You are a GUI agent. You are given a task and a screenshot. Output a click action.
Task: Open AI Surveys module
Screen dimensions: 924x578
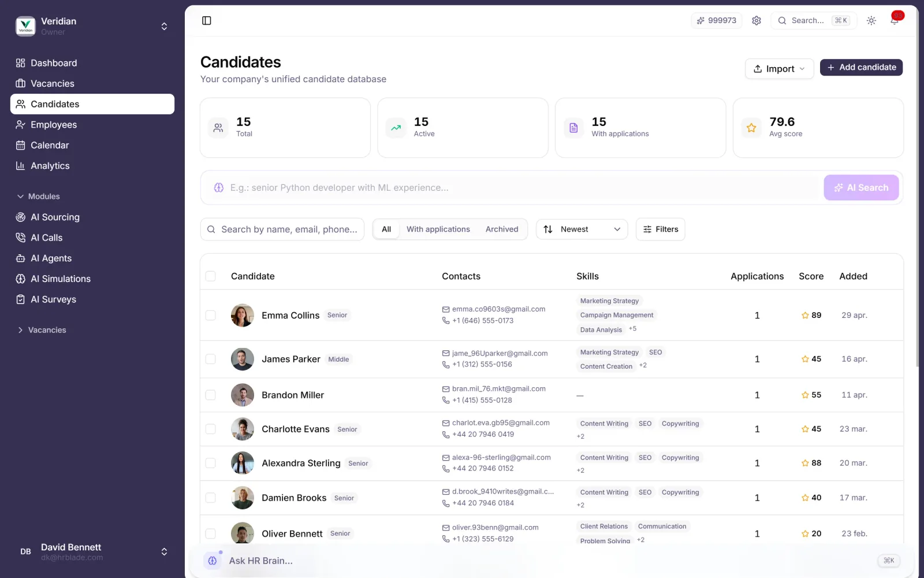92,299
